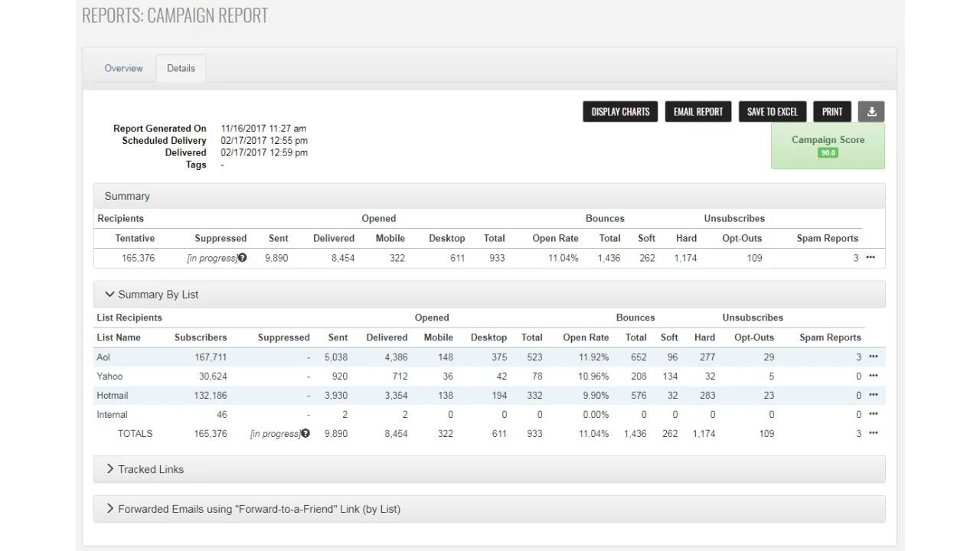
Task: Click the Display Charts button
Action: coord(620,112)
